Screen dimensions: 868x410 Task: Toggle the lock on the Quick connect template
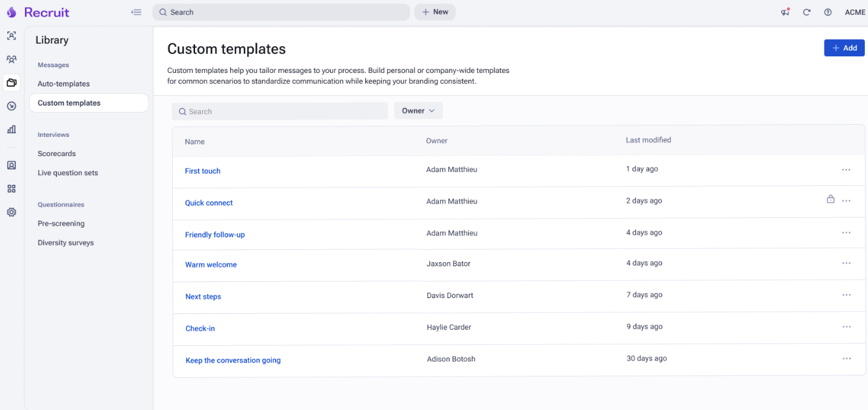830,199
